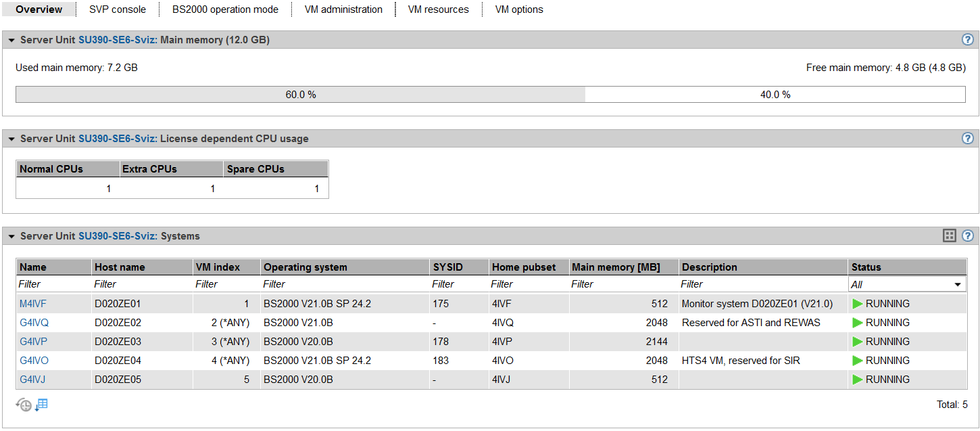Click the green running icon for M4IVF
The width and height of the screenshot is (980, 431).
pyautogui.click(x=858, y=304)
